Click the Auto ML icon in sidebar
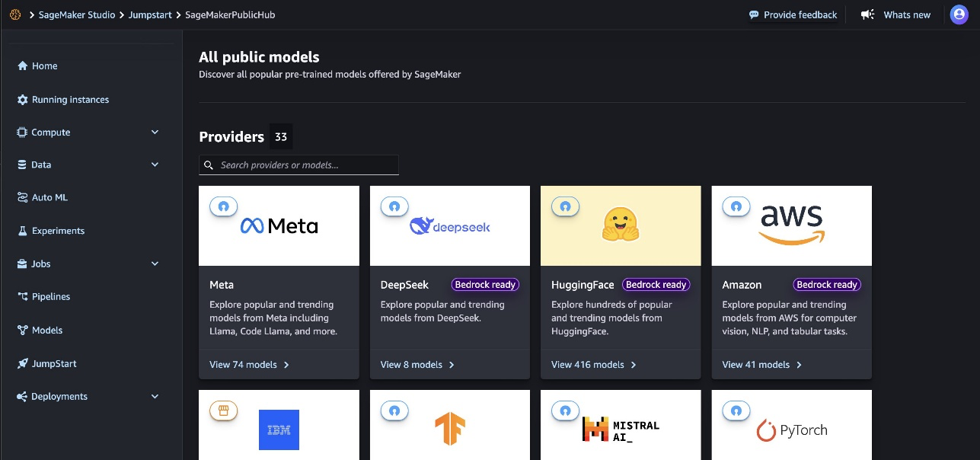 [22, 197]
